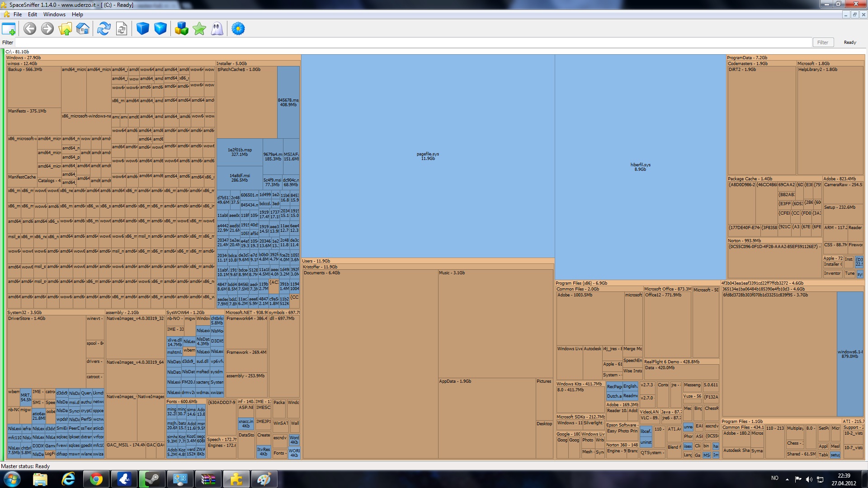Toggle the ghost icon in toolbar
The image size is (868, 488).
click(x=217, y=29)
